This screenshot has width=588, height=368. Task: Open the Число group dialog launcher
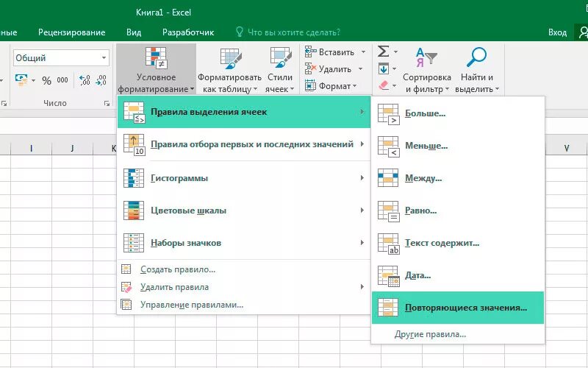107,103
